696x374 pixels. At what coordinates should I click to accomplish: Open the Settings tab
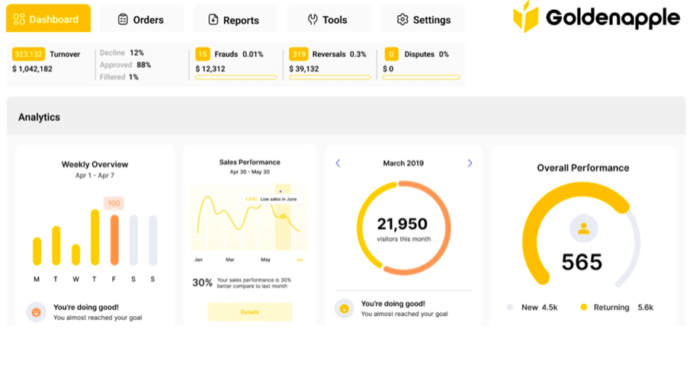tap(423, 19)
